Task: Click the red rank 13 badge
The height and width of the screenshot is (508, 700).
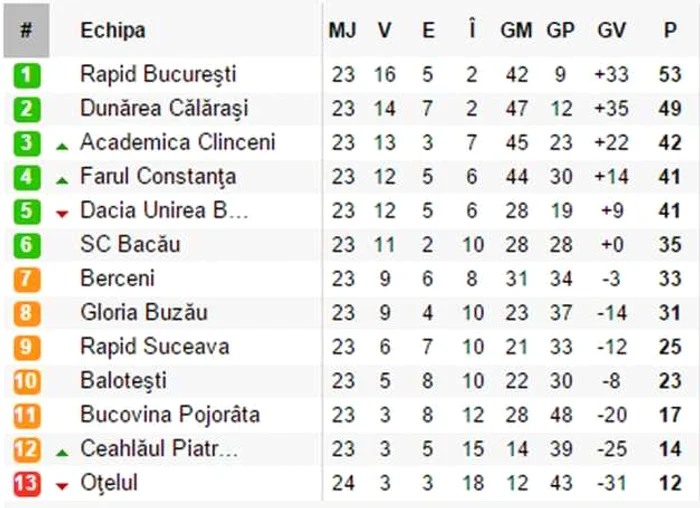Action: pyautogui.click(x=26, y=484)
